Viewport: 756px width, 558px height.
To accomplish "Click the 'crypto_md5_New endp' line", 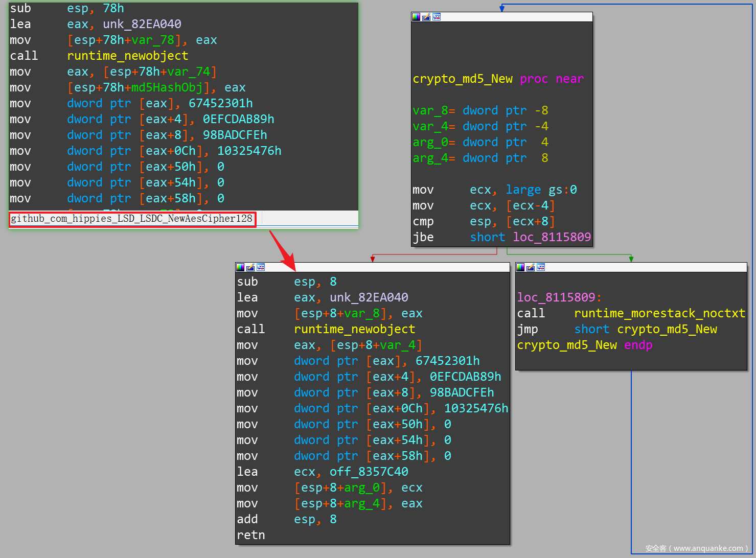I will [x=584, y=345].
